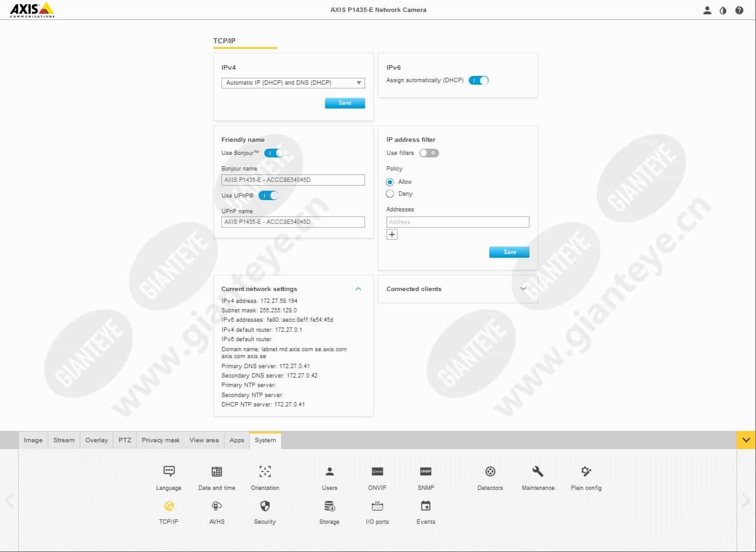Open the Language settings icon
Screen dimensions: 756x552
tap(169, 472)
